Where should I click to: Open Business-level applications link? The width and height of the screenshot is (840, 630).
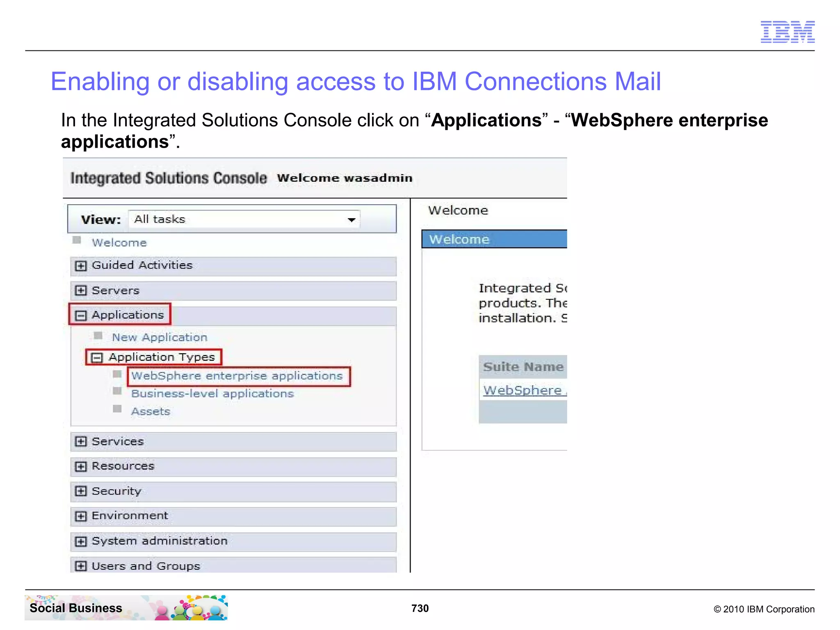212,394
